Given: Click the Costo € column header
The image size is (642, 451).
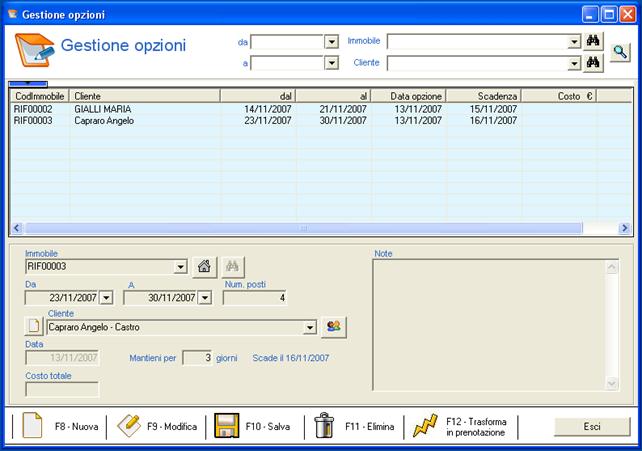Looking at the screenshot, I should [559, 96].
